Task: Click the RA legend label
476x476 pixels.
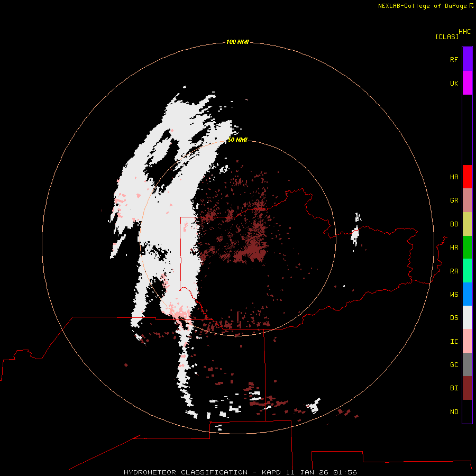Action: point(454,271)
